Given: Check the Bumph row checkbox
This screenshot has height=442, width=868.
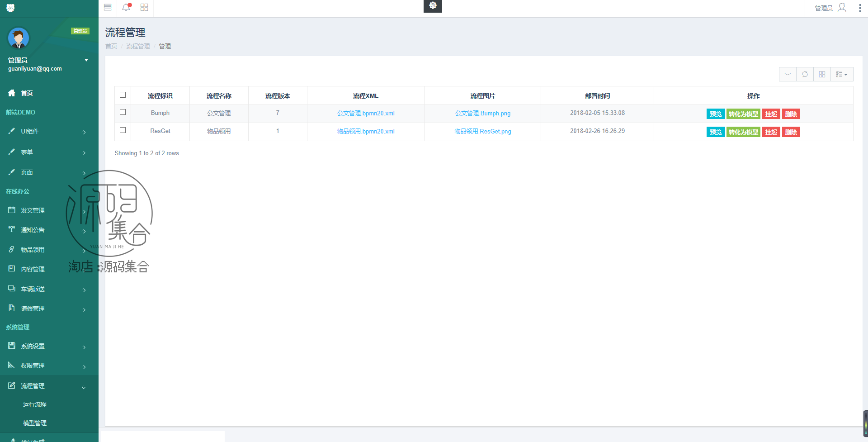Looking at the screenshot, I should click(123, 112).
